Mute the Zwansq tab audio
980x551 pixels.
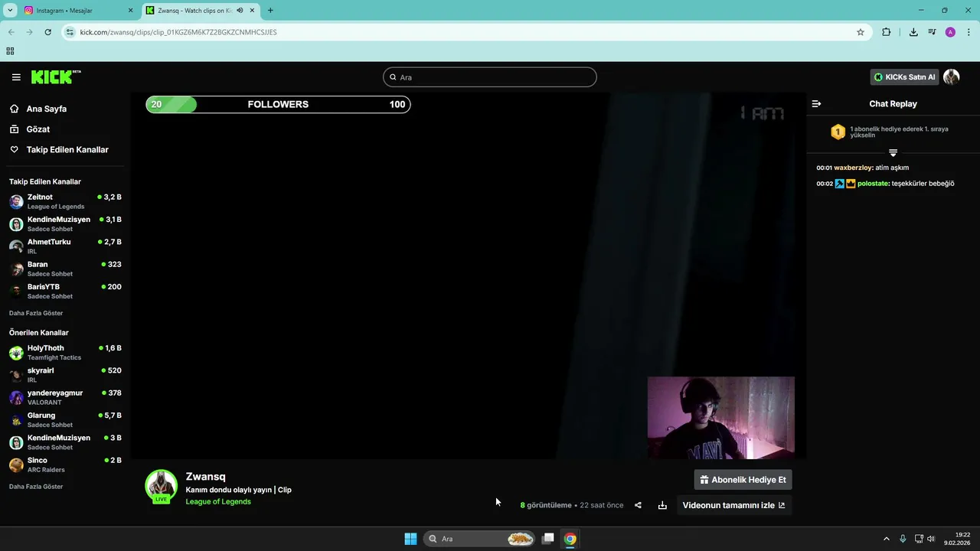pos(240,11)
